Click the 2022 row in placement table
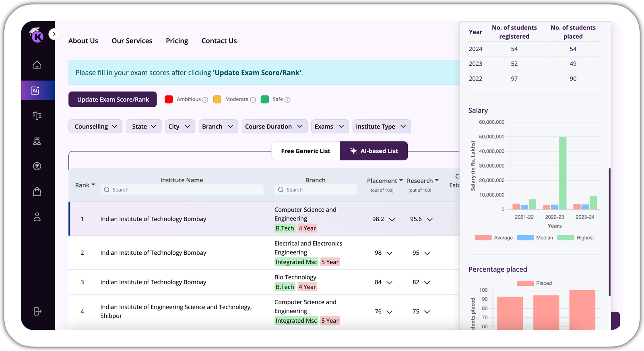644x351 pixels. pos(534,79)
